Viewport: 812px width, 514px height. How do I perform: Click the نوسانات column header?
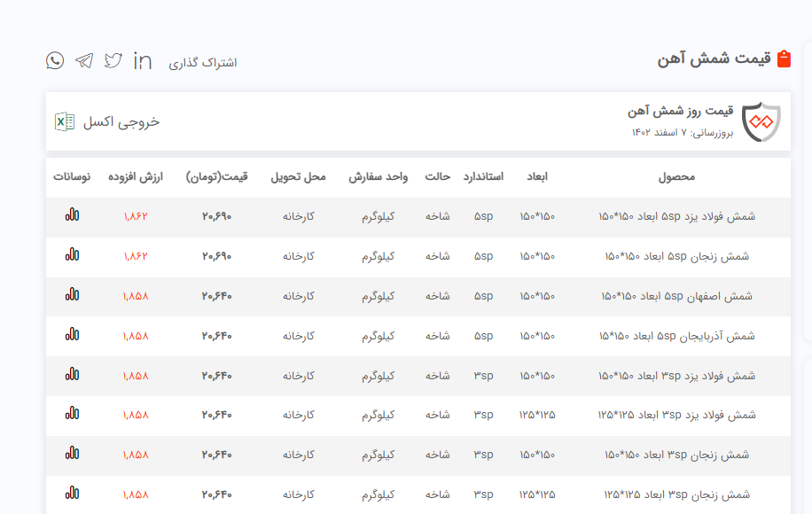click(x=72, y=176)
